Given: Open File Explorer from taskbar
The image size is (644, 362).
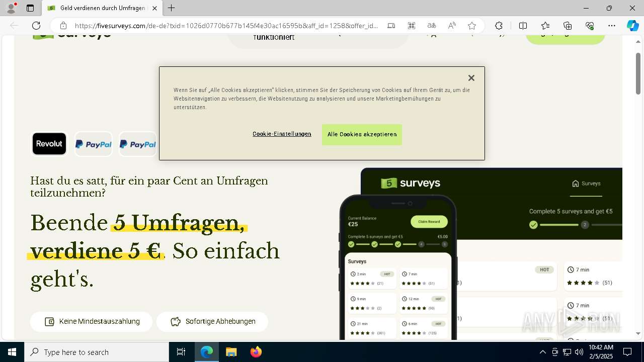Looking at the screenshot, I should pyautogui.click(x=231, y=352).
